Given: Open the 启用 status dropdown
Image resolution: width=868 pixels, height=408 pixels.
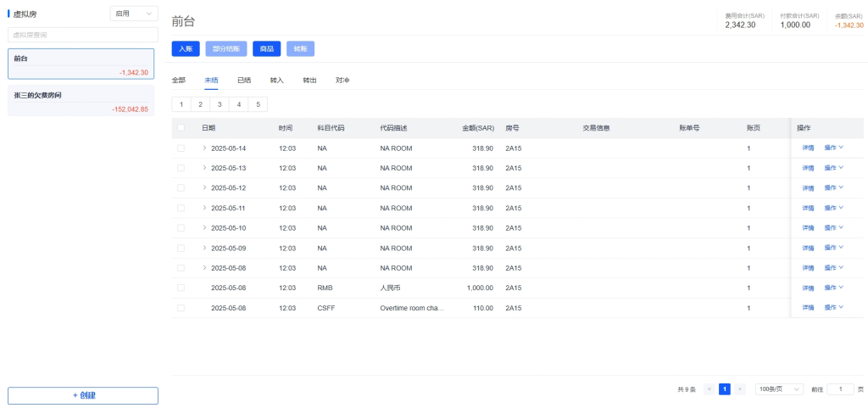Looking at the screenshot, I should click(134, 14).
